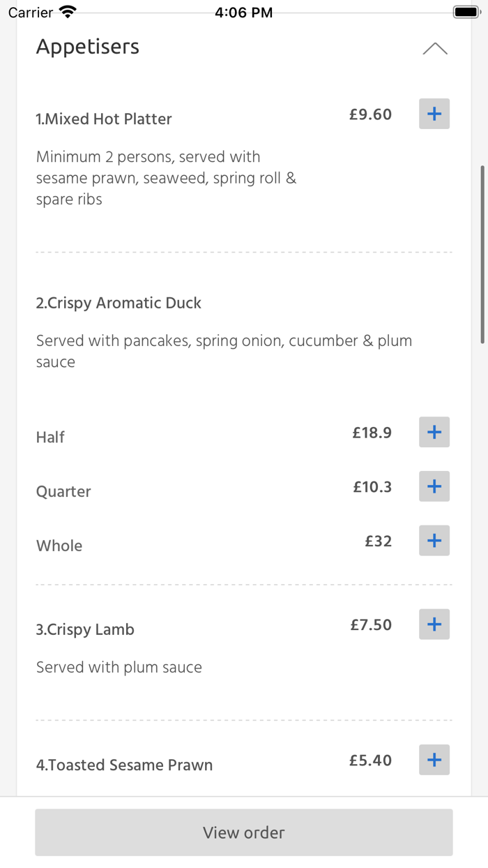Select the Quarter portion label
The width and height of the screenshot is (488, 868).
(63, 492)
